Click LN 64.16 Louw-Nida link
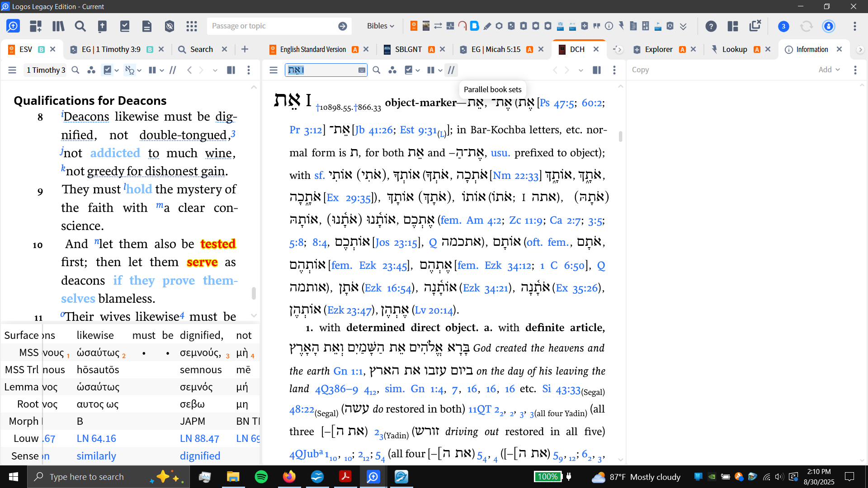868x488 pixels. [96, 438]
